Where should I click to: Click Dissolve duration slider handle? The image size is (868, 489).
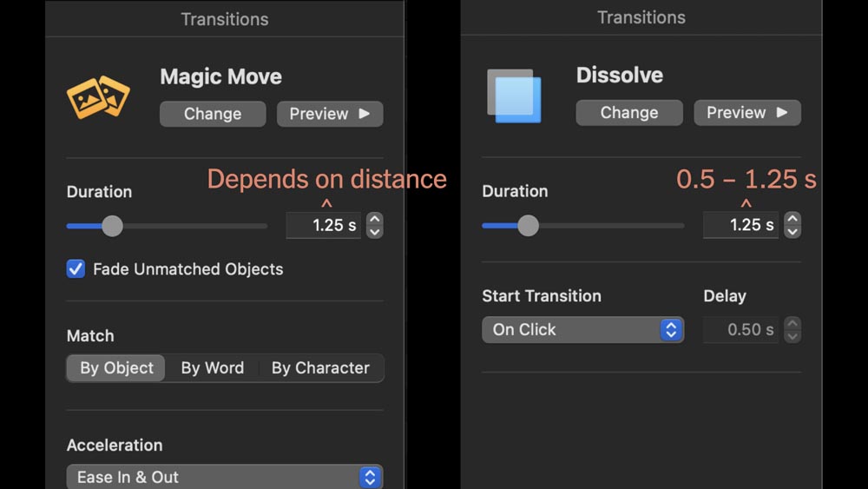[528, 226]
